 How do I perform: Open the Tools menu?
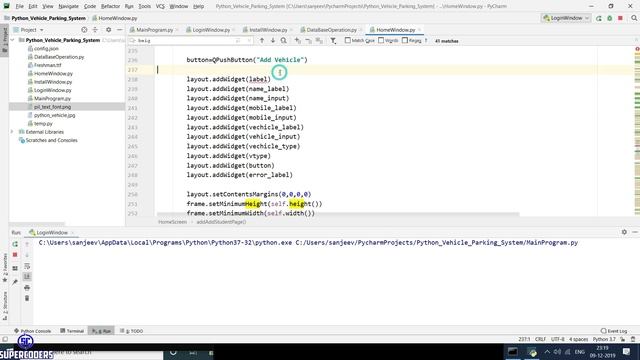144,7
